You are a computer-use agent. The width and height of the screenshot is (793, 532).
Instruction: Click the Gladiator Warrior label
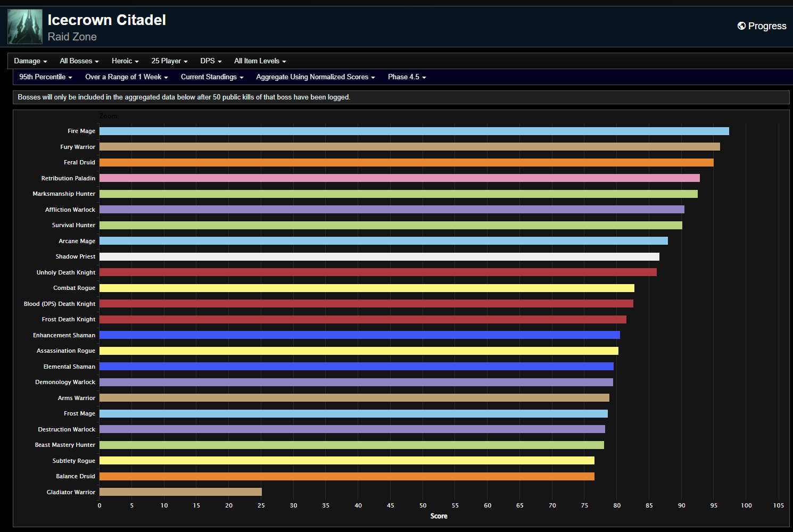71,492
